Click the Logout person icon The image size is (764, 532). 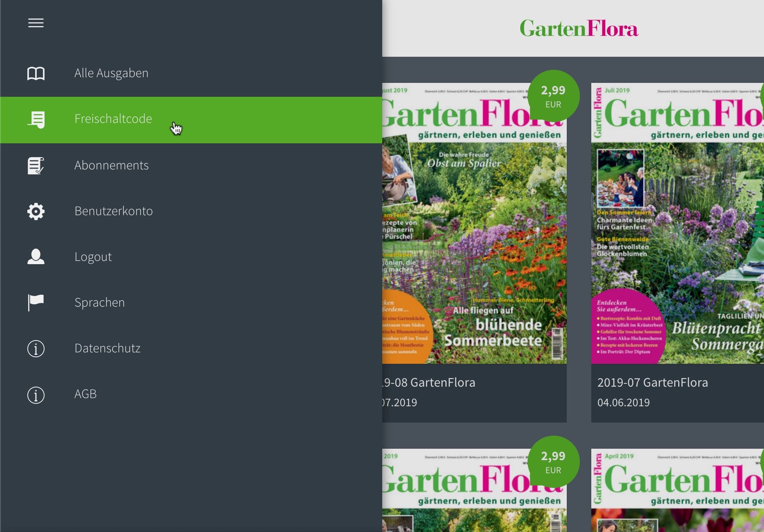point(36,257)
